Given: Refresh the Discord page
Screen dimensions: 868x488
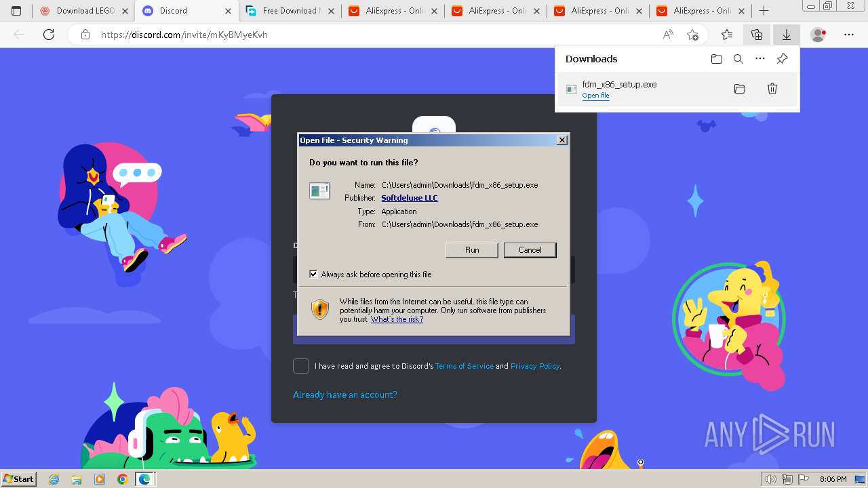Looking at the screenshot, I should tap(49, 35).
